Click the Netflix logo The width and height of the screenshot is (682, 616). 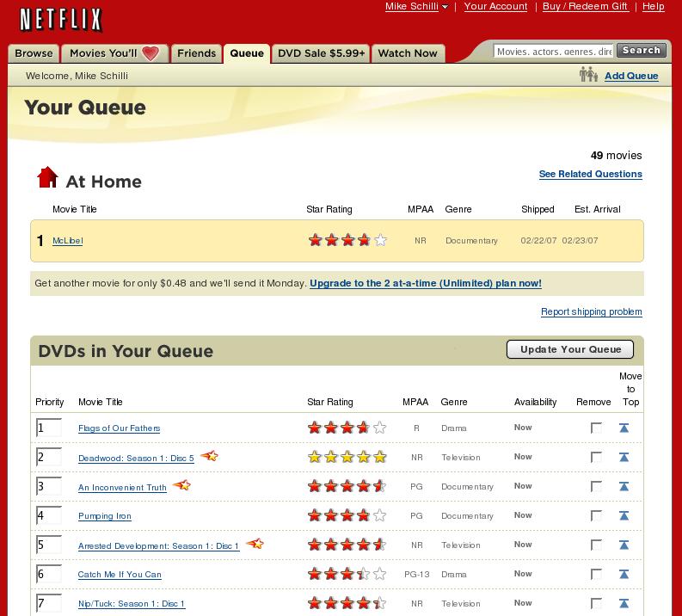click(61, 19)
